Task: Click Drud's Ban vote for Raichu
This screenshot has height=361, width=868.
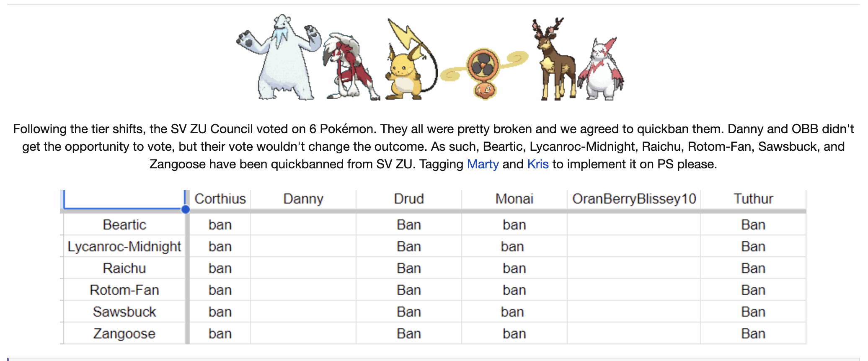Action: click(x=409, y=268)
